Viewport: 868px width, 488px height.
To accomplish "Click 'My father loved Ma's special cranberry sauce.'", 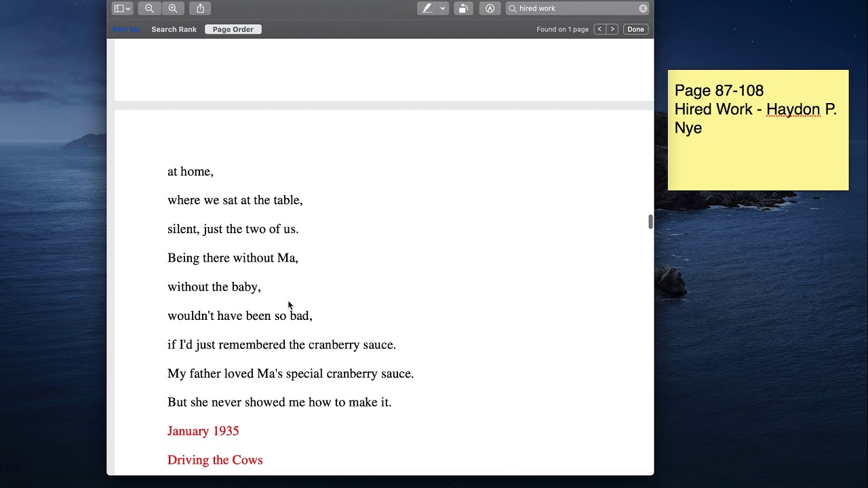I will pyautogui.click(x=290, y=373).
